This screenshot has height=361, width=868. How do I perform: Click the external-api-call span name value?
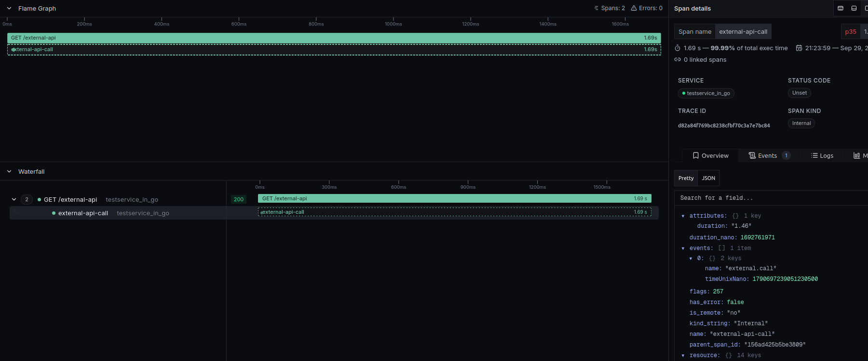pyautogui.click(x=743, y=32)
